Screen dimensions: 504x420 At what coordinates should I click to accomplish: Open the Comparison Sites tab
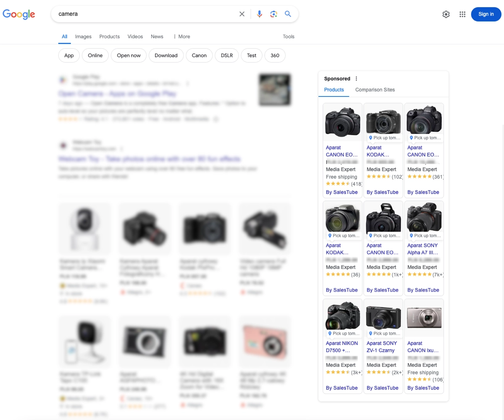click(375, 89)
